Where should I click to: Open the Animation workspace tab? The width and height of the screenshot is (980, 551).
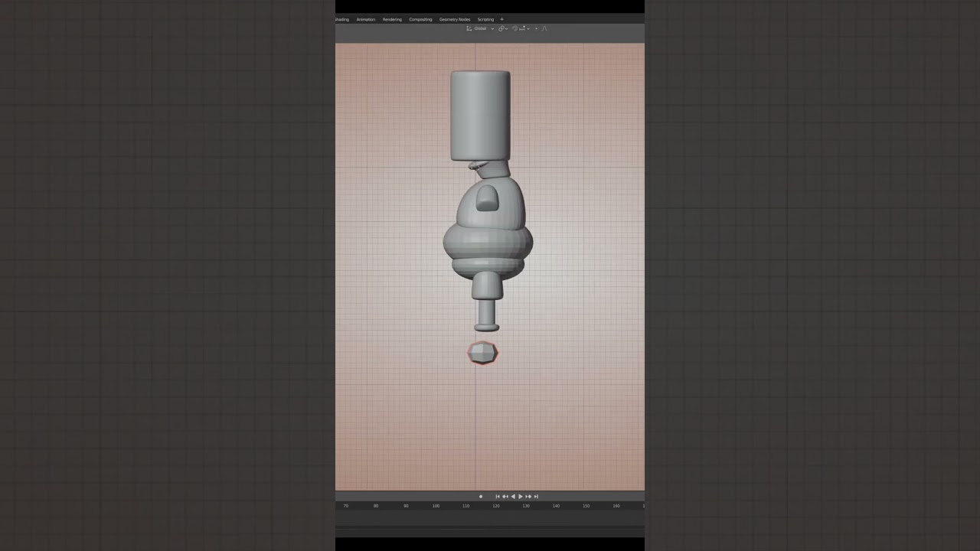365,19
